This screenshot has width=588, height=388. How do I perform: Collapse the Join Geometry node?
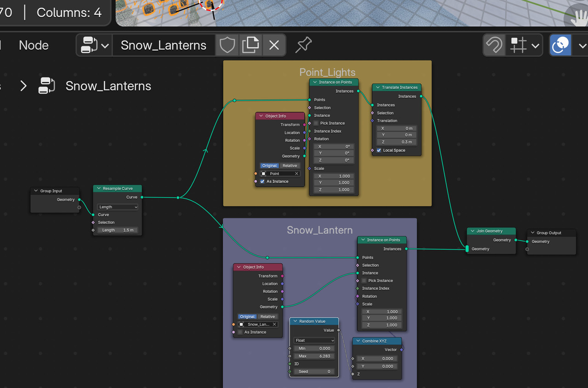473,231
